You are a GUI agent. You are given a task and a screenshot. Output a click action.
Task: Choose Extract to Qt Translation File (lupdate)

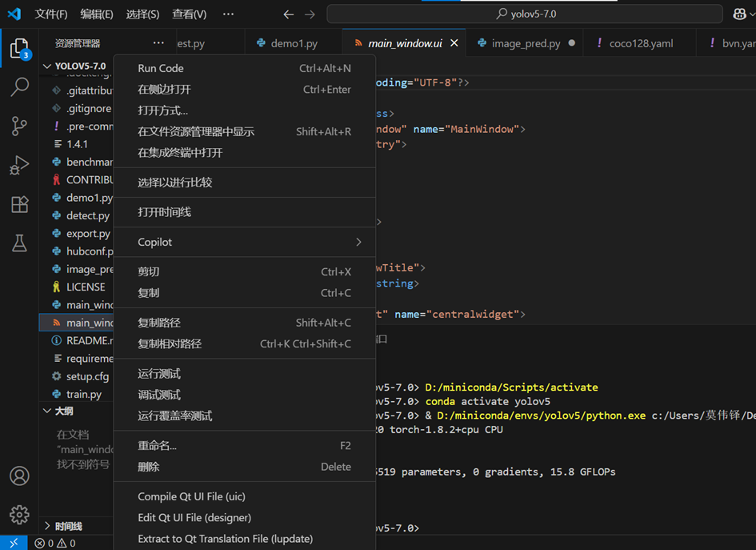tap(245, 539)
